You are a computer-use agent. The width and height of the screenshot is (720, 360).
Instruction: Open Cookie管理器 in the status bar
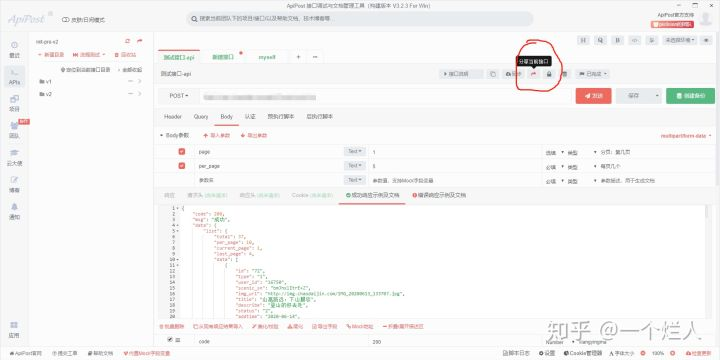(x=582, y=354)
